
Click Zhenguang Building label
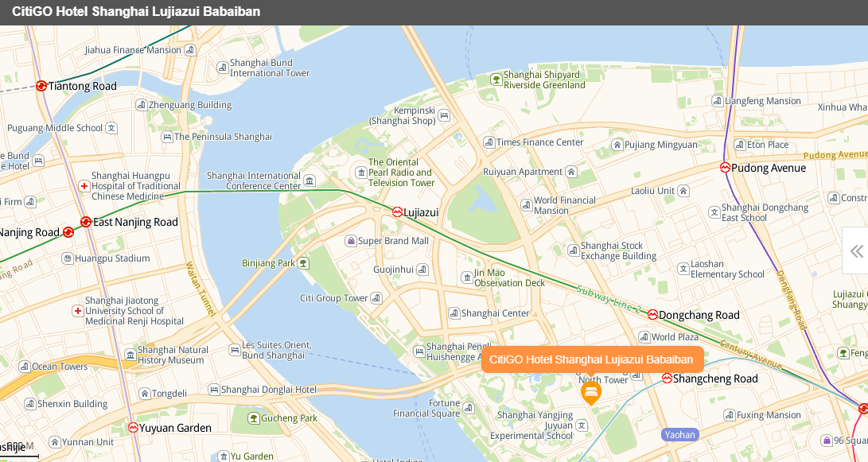(x=190, y=105)
